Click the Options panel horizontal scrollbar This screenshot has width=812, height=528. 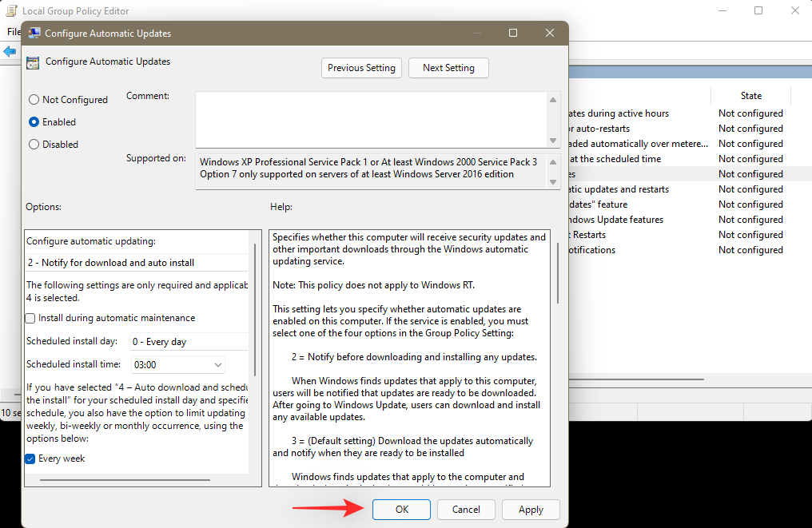click(x=125, y=480)
